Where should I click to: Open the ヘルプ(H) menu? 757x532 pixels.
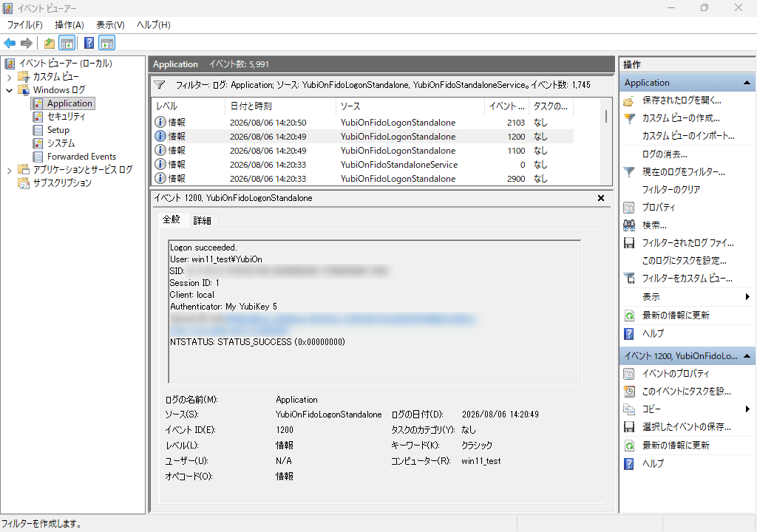point(154,25)
